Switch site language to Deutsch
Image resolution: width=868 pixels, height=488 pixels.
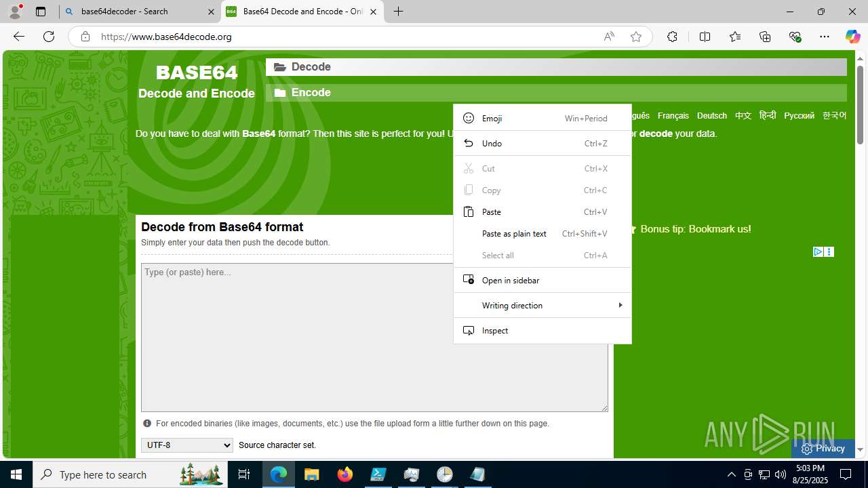711,116
